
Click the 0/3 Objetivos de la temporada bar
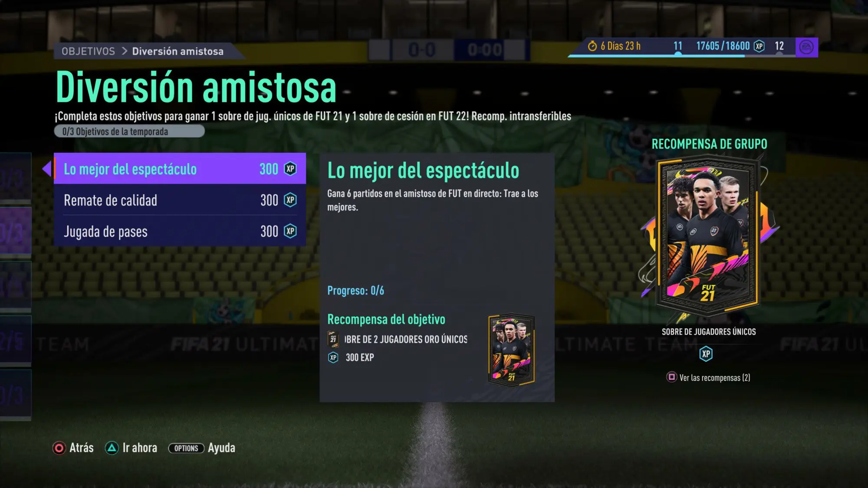[x=129, y=131]
